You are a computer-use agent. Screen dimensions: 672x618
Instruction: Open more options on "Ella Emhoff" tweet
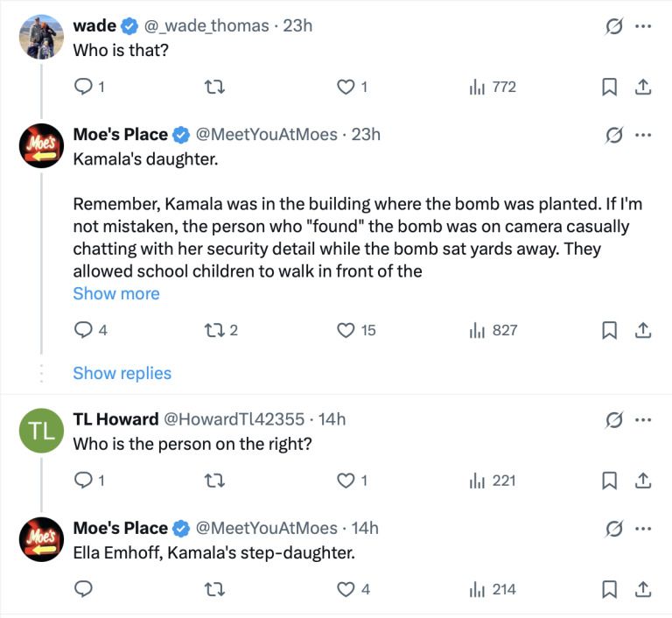(x=643, y=528)
